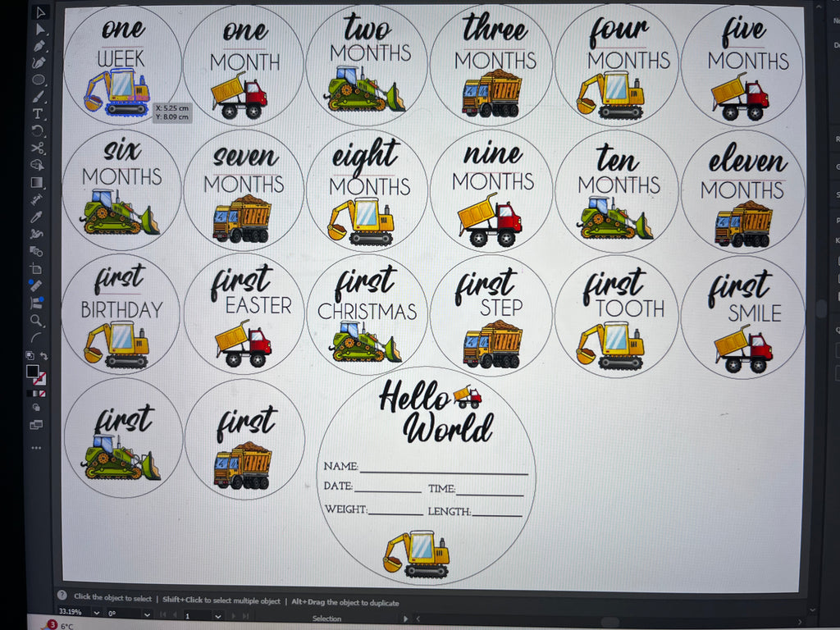Viewport: 840px width, 630px height.
Task: Select the 'three MONTHS' loaded truck artwork
Action: [492, 93]
